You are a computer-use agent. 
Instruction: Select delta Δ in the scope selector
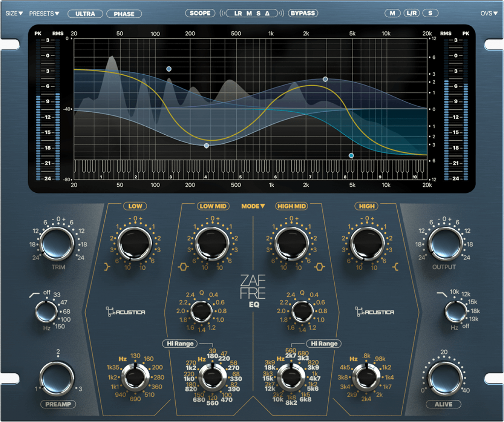pyautogui.click(x=267, y=13)
